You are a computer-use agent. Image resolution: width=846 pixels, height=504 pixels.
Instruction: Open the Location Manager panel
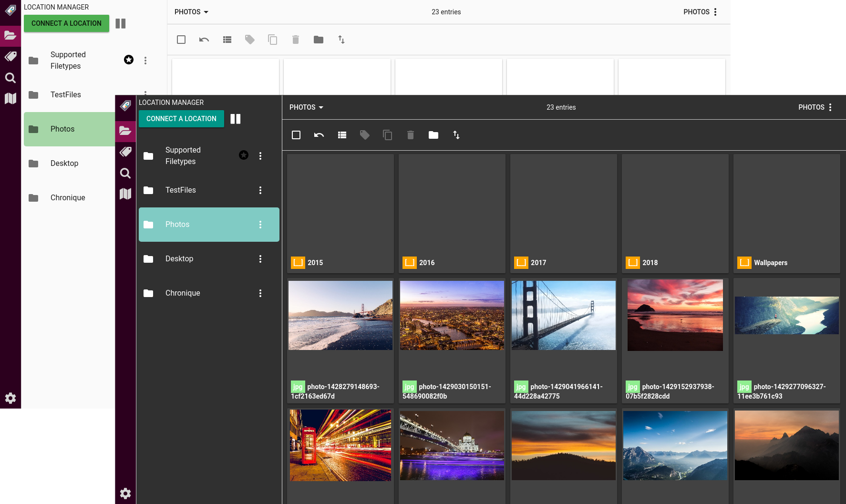[x=125, y=130]
